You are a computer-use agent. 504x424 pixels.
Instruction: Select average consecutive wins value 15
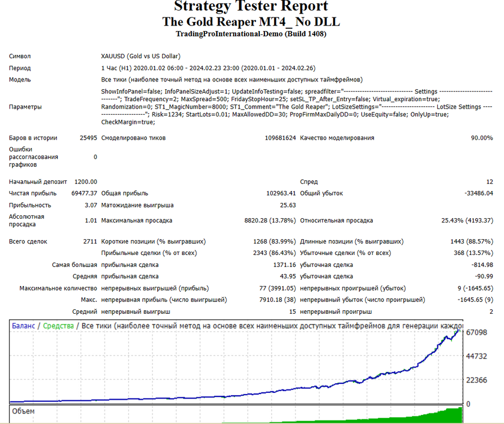point(293,311)
